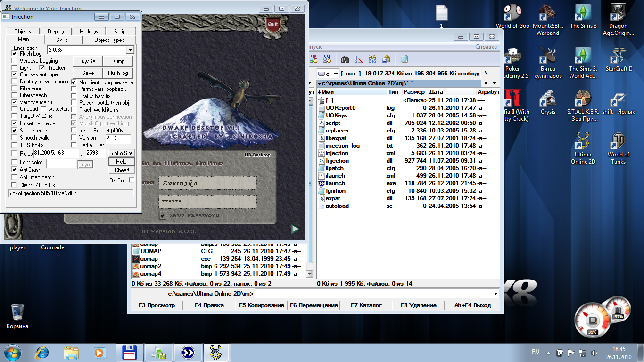This screenshot has width=644, height=362.
Task: Open directory history dropdown arrow right panel
Action: click(x=495, y=83)
